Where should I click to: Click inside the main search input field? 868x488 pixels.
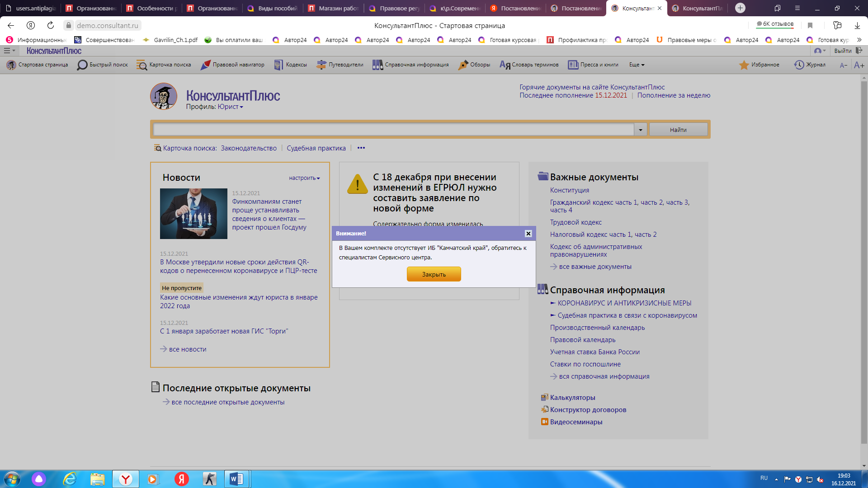[x=393, y=130]
